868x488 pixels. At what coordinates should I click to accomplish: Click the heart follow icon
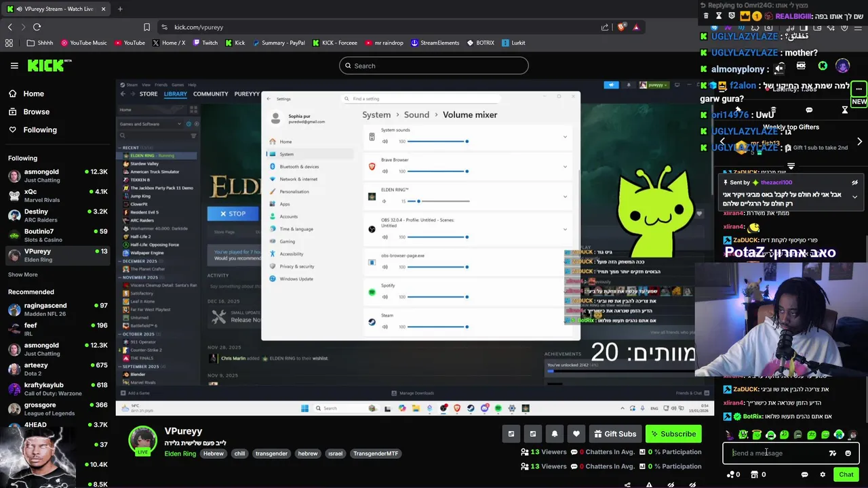coord(576,434)
